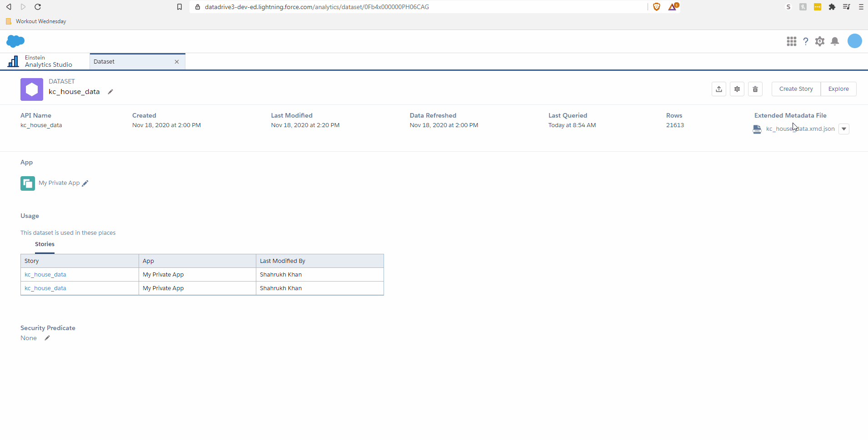Select the Stories tab under Usage

(45, 244)
